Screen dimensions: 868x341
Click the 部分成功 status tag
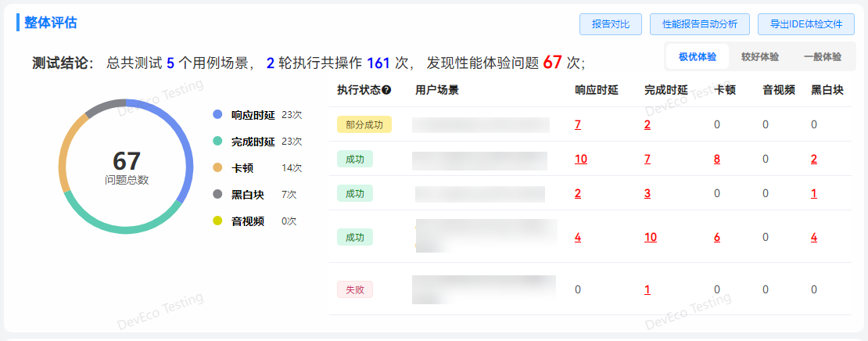[x=364, y=124]
